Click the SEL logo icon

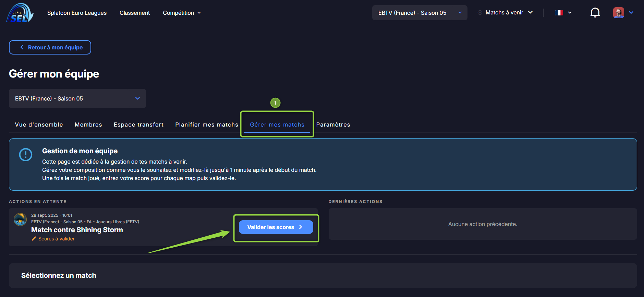[x=20, y=13]
